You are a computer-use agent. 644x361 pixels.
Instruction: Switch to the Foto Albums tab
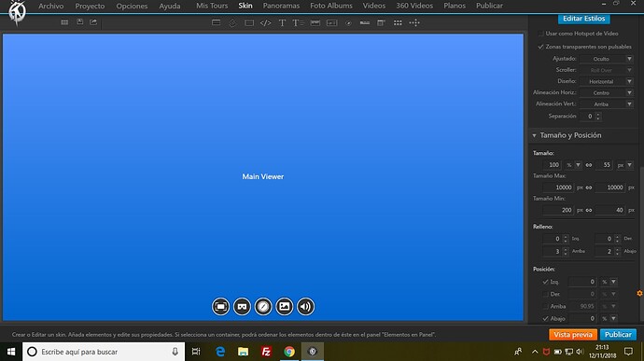pos(331,6)
